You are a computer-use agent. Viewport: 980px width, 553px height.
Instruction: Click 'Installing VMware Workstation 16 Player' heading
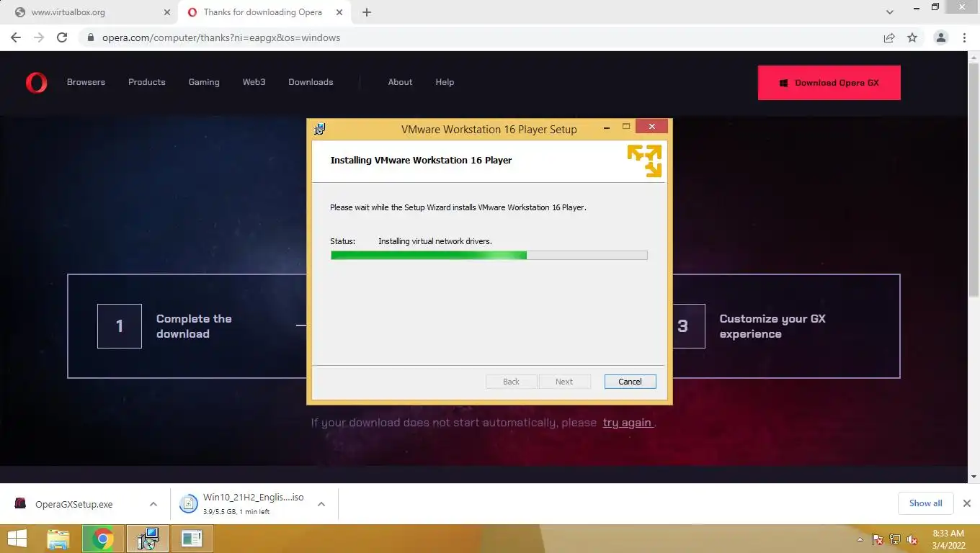pyautogui.click(x=421, y=160)
